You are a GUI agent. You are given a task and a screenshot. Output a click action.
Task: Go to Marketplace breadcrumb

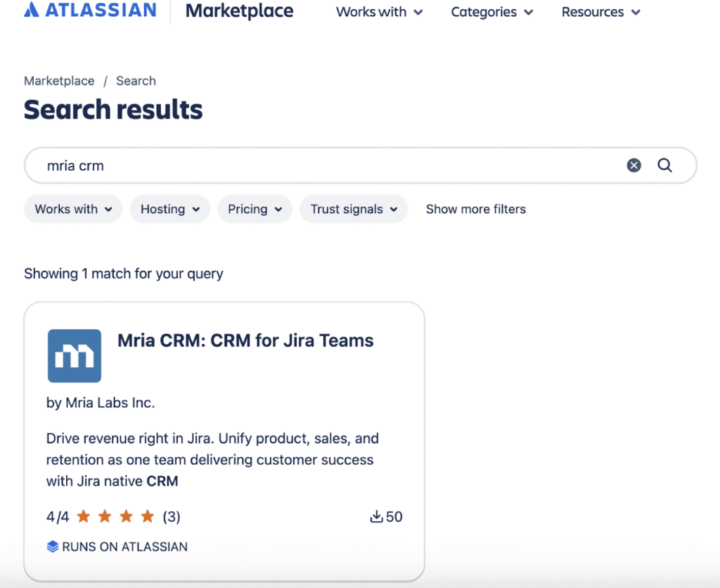coord(59,81)
